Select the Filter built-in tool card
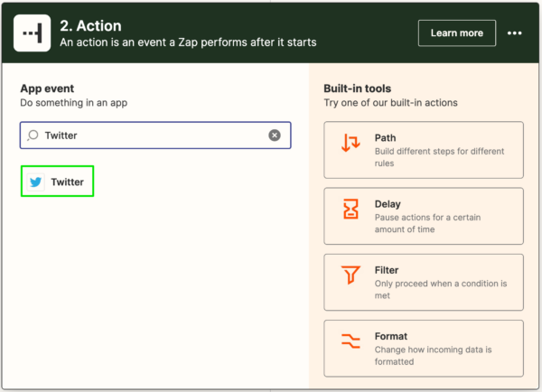 424,283
